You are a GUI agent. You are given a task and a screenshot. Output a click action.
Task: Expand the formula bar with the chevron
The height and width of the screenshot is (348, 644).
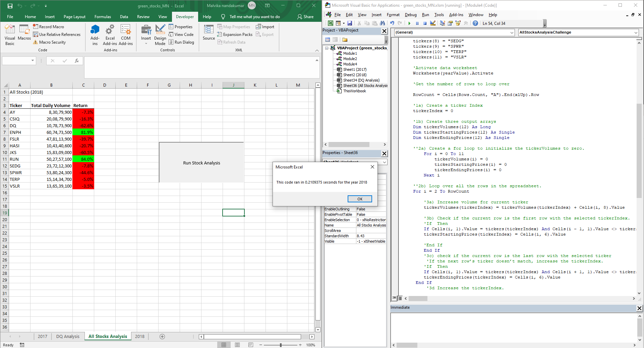click(317, 60)
